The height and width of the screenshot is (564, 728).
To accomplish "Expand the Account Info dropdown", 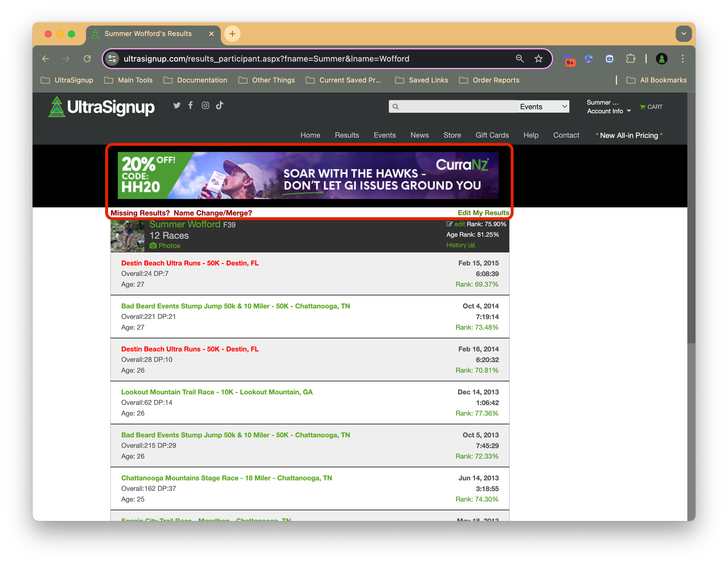I will (609, 111).
